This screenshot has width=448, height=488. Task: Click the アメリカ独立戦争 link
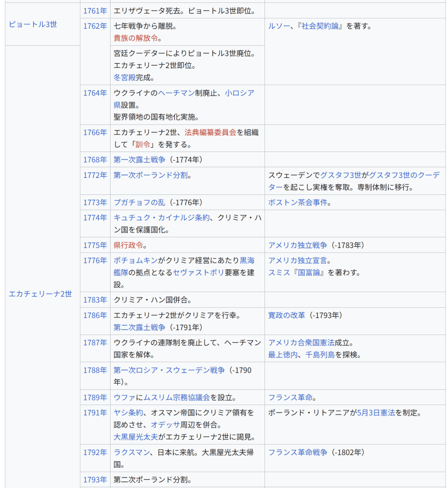tap(298, 245)
